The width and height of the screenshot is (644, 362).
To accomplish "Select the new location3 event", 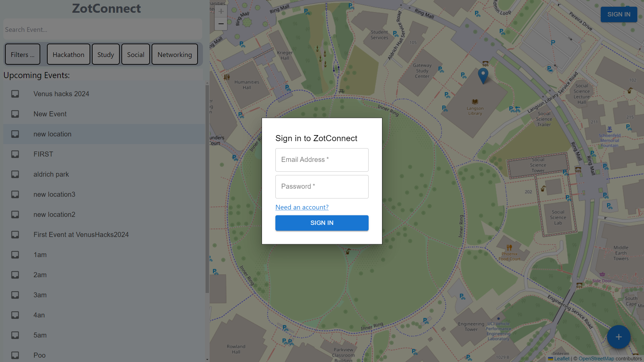I will (54, 194).
